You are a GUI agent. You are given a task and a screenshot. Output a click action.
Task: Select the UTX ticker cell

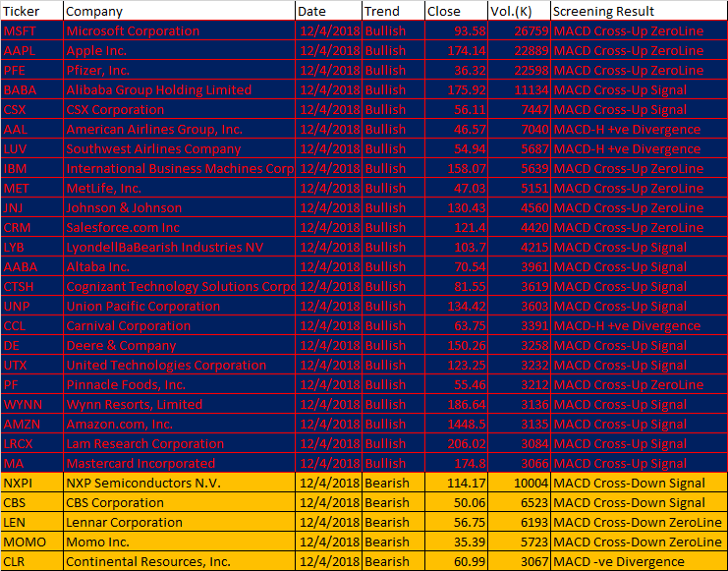[x=32, y=366]
